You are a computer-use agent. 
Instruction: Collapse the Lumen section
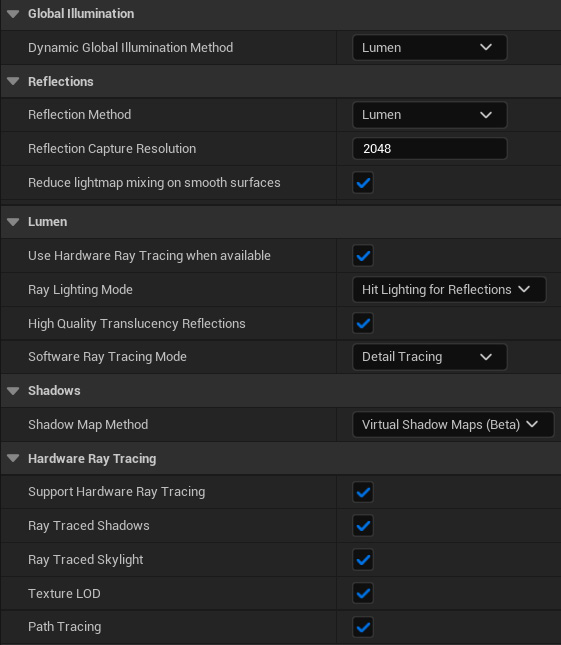tap(13, 222)
